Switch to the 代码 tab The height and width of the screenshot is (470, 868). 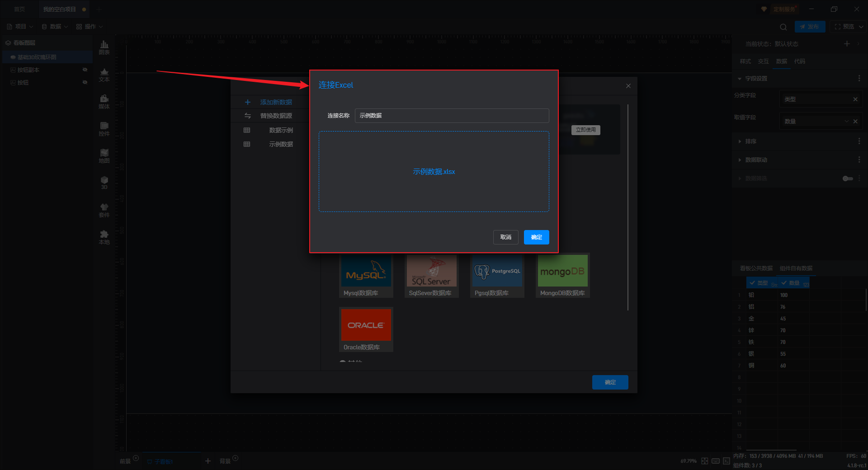(799, 61)
